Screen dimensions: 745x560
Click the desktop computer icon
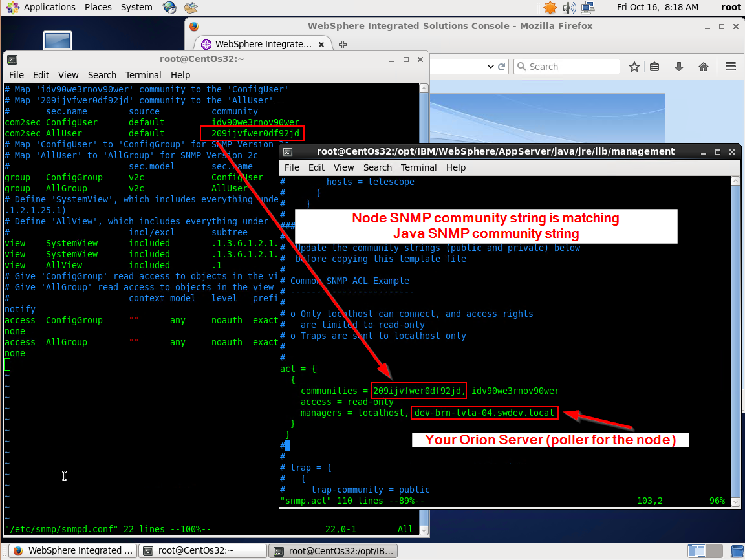tap(58, 41)
